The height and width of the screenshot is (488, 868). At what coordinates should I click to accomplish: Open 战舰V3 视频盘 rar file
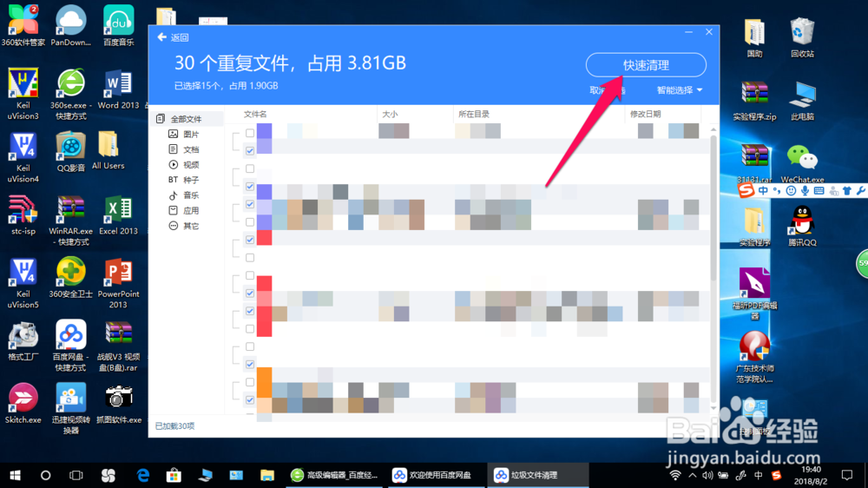[x=118, y=346]
